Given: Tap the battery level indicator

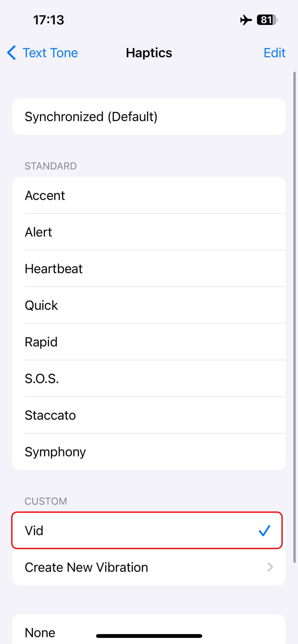Looking at the screenshot, I should 267,20.
